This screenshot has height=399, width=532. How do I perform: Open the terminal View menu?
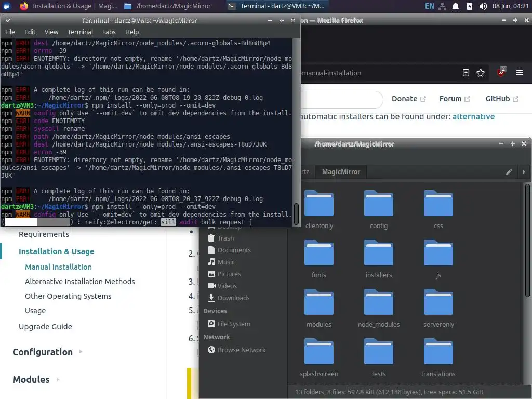pos(51,32)
